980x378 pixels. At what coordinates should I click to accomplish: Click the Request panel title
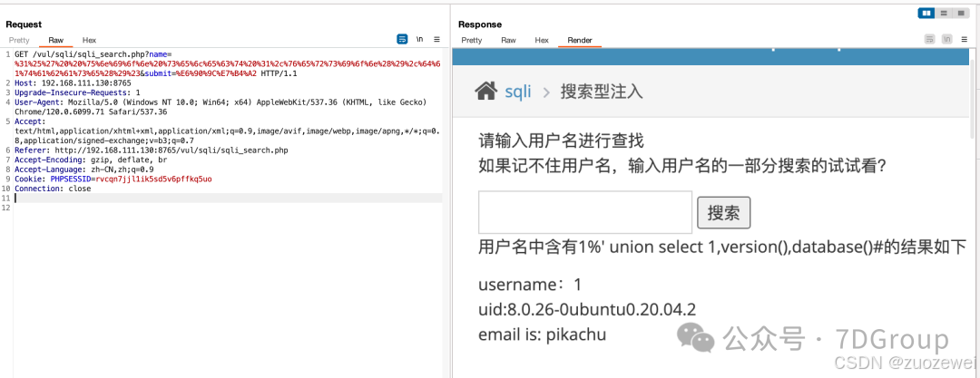(24, 24)
